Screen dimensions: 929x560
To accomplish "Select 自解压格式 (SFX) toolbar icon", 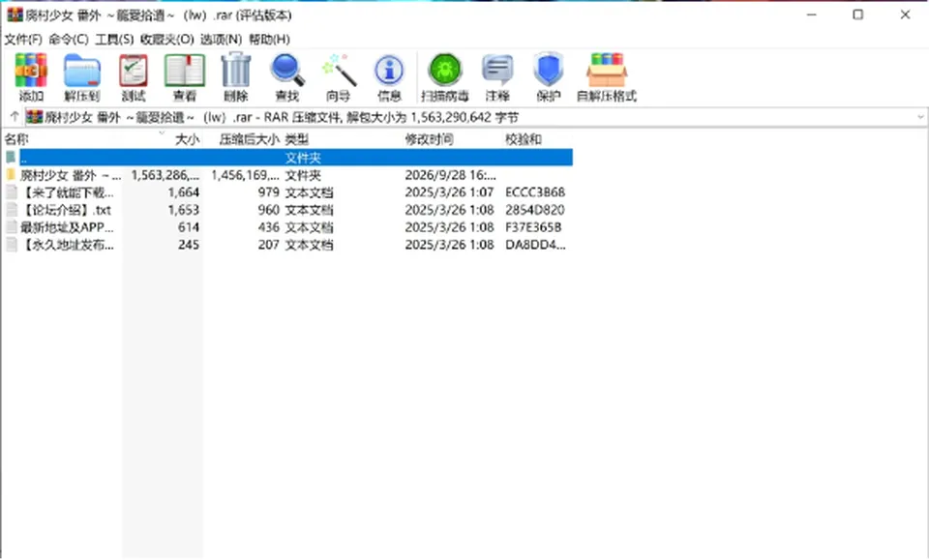I will coord(606,77).
